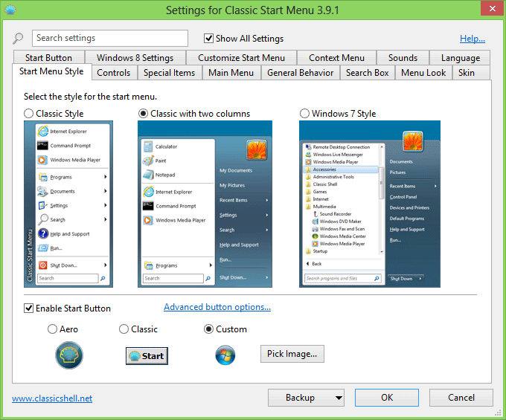
Task: Click the Classic Shell title bar icon
Action: click(x=8, y=11)
